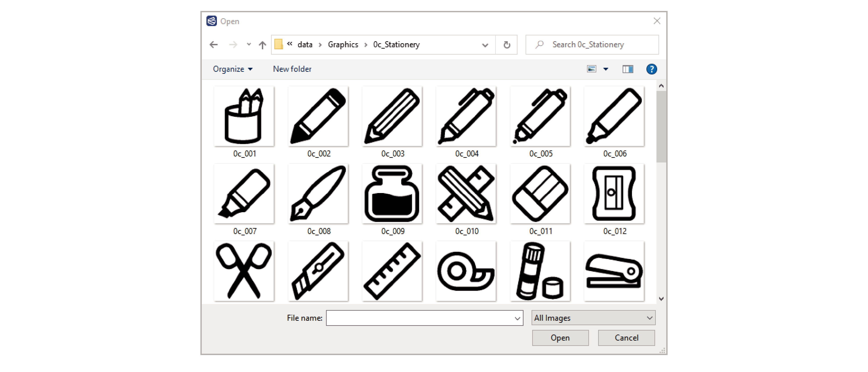The width and height of the screenshot is (868, 372).
Task: Open address bar history dropdown
Action: coord(485,45)
